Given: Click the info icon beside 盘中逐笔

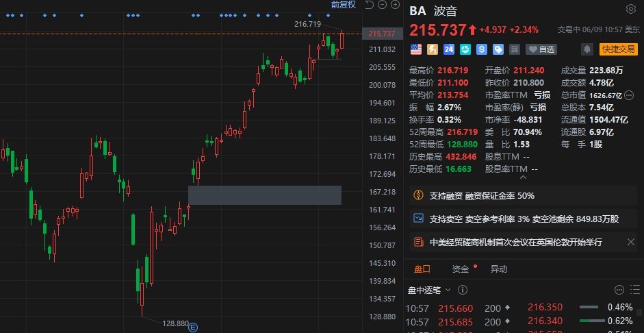Looking at the screenshot, I should [463, 290].
